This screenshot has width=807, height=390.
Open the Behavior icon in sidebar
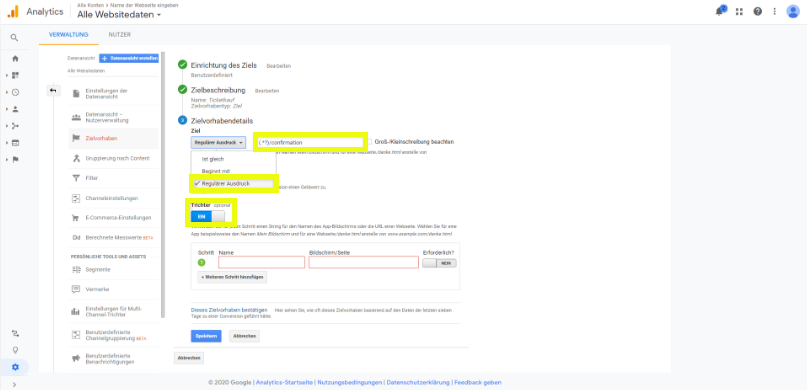pyautogui.click(x=15, y=143)
